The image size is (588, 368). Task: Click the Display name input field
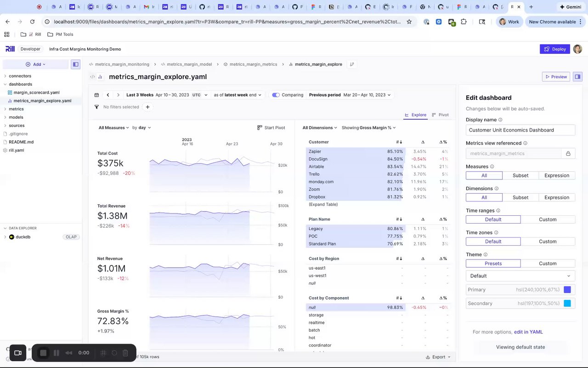(520, 130)
